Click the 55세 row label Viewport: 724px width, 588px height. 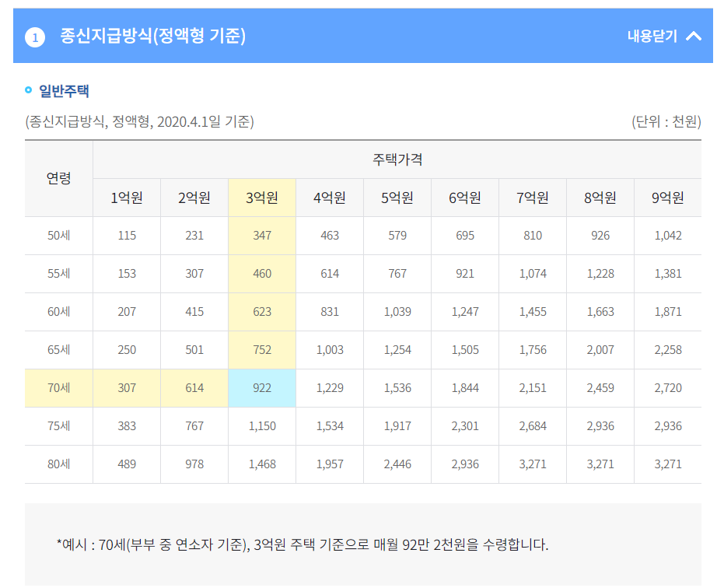pyautogui.click(x=58, y=274)
